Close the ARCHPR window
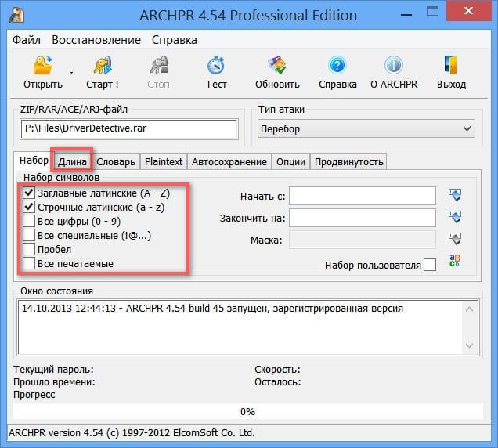Screen dimensions: 498x448 pyautogui.click(x=468, y=11)
